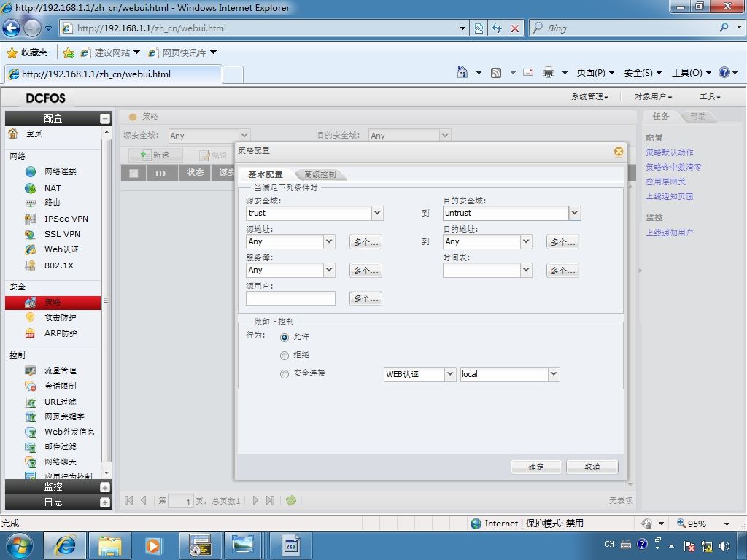Expand the 目的安全域 untrust dropdown
Screen dimensions: 747x560
click(574, 213)
